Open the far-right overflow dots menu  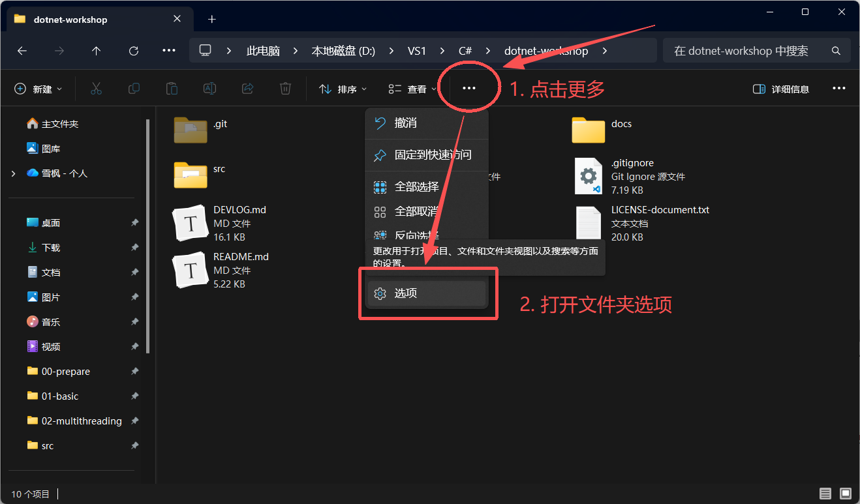point(839,89)
